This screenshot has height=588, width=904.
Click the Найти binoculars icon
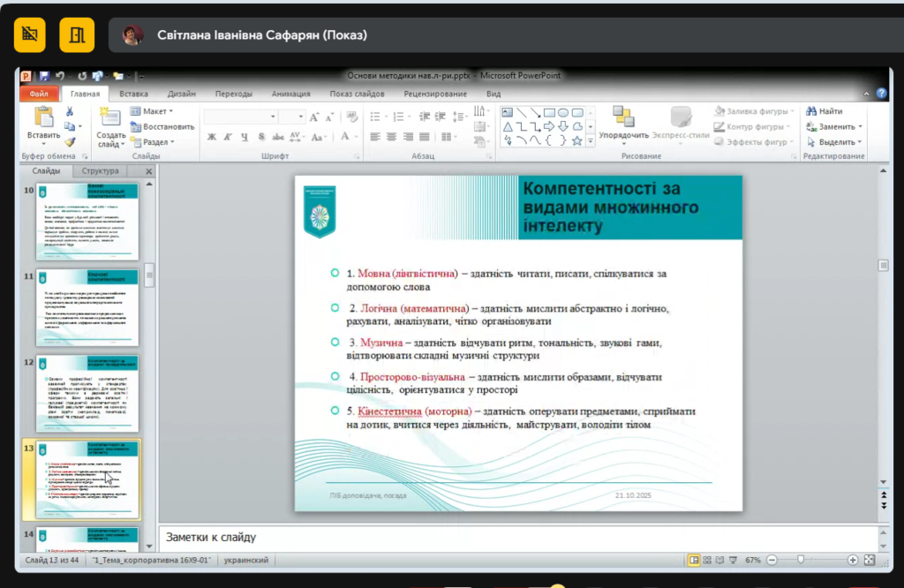[811, 112]
